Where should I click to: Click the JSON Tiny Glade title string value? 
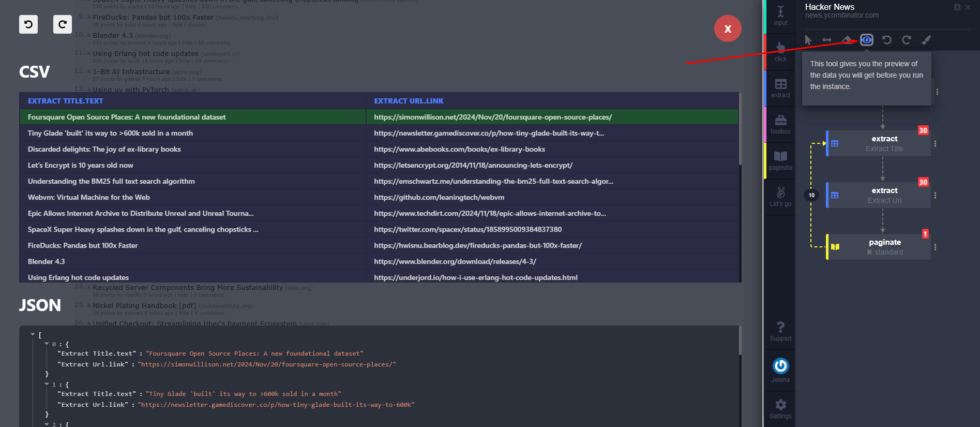click(244, 394)
